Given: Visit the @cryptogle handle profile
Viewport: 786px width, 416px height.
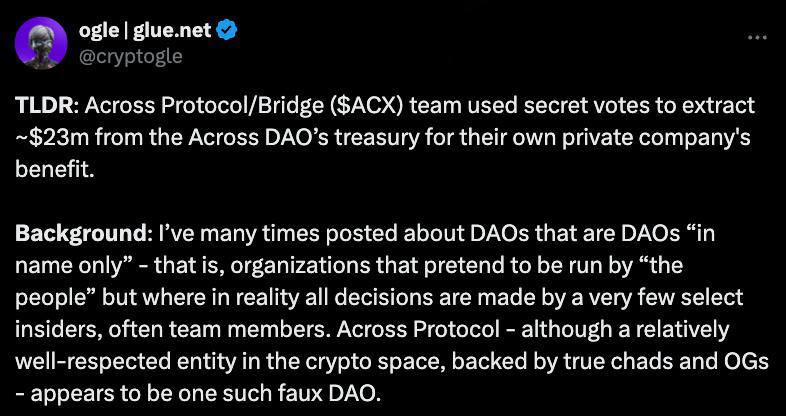Looking at the screenshot, I should pyautogui.click(x=130, y=56).
